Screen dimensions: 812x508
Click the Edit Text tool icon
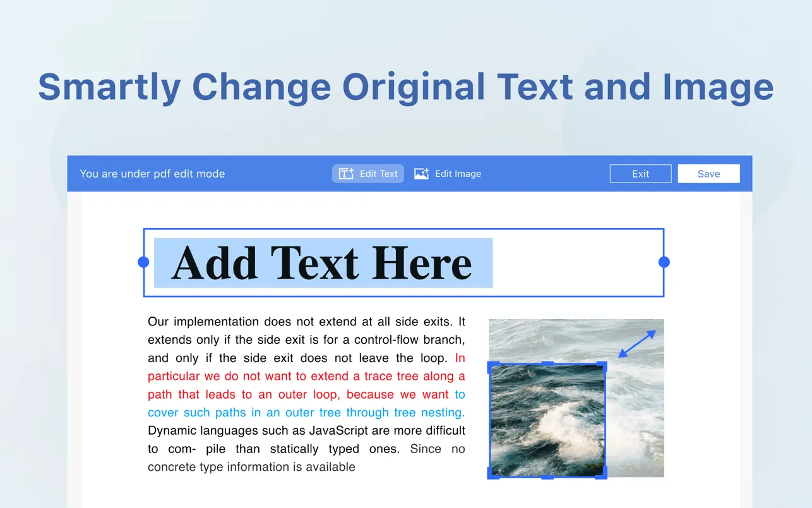[x=346, y=174]
